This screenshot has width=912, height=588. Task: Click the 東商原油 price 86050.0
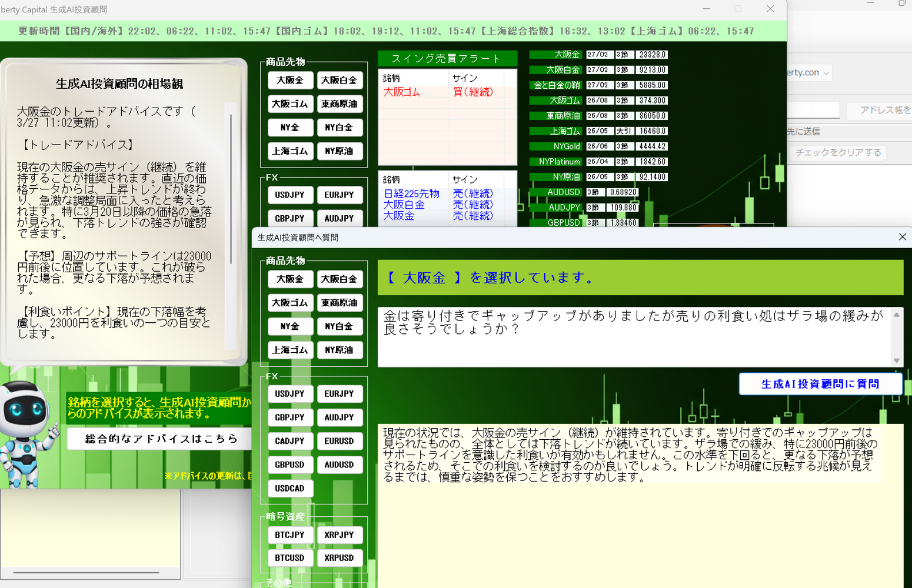point(652,116)
